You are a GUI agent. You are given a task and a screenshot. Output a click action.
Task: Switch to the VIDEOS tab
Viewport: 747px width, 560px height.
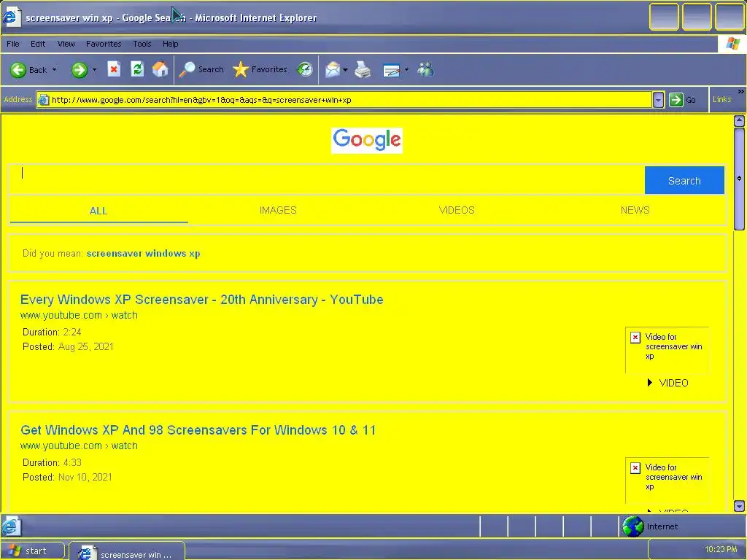(457, 210)
